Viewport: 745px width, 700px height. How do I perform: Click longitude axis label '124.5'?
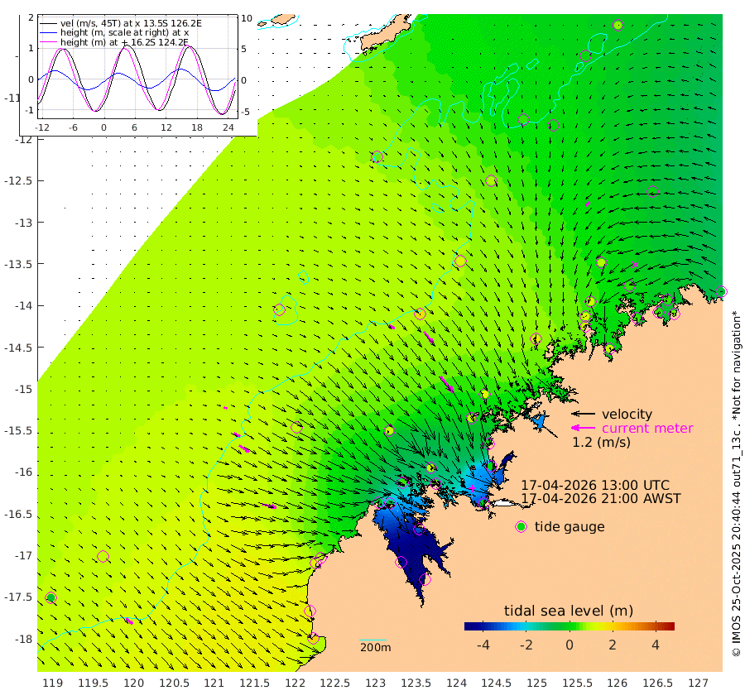[497, 683]
